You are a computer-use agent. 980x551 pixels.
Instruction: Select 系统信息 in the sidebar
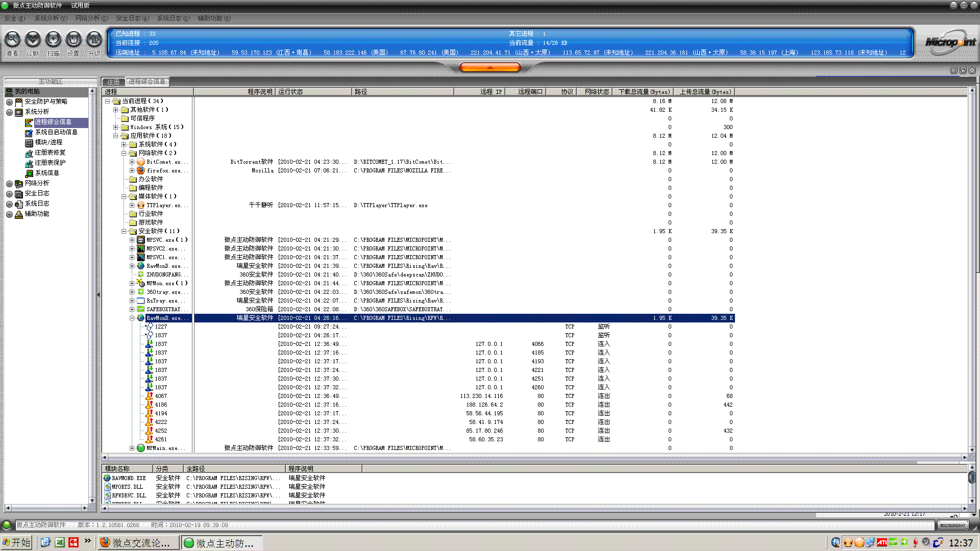47,173
